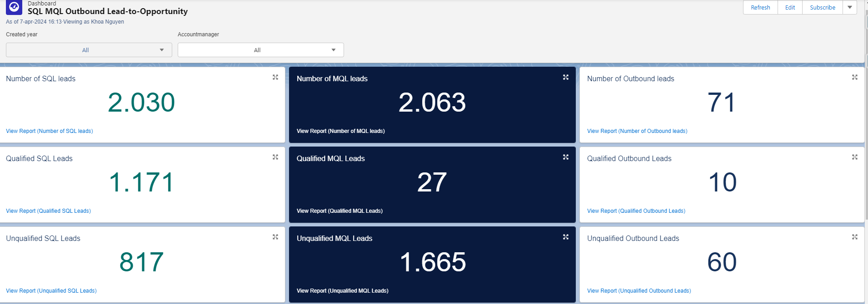Click the Refresh button

coord(760,7)
